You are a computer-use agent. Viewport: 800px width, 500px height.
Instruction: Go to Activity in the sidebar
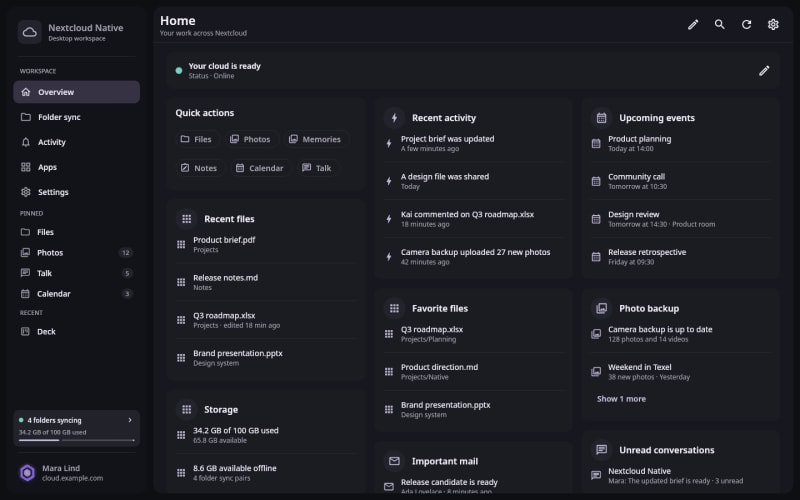77,142
